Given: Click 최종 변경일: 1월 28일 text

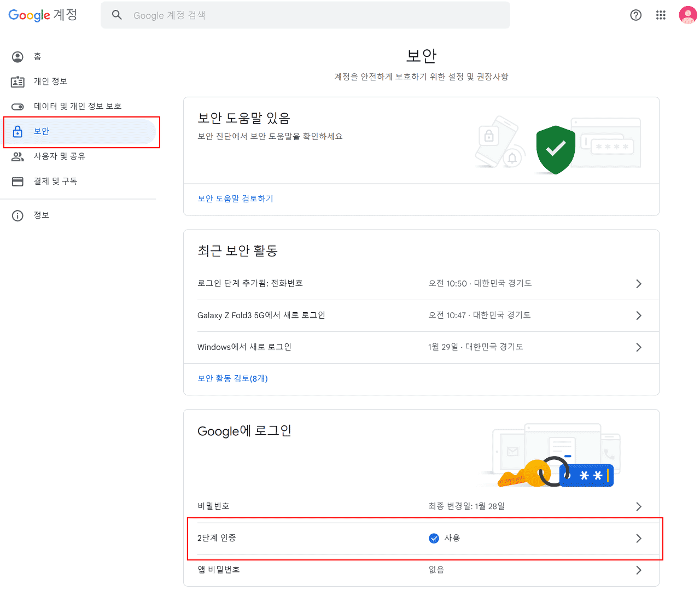Looking at the screenshot, I should pyautogui.click(x=466, y=506).
